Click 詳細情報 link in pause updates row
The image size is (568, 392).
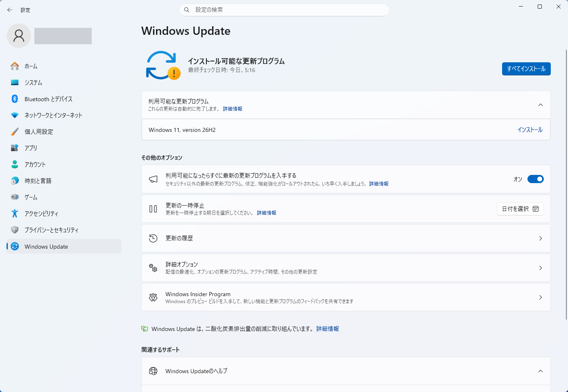267,213
